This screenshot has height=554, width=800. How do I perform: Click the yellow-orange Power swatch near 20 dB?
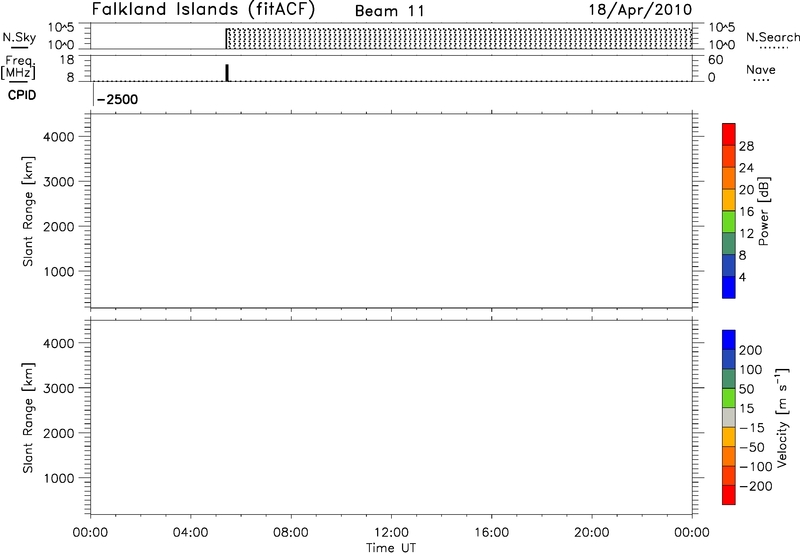729,199
